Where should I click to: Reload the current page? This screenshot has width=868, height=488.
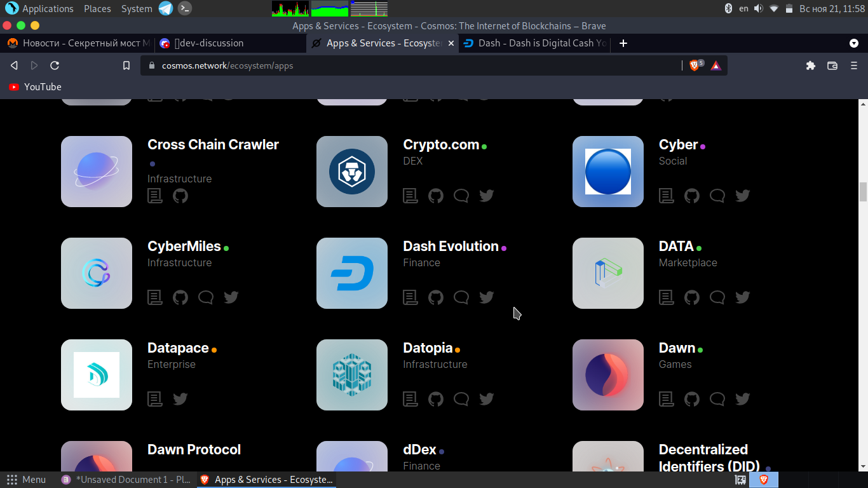click(55, 65)
